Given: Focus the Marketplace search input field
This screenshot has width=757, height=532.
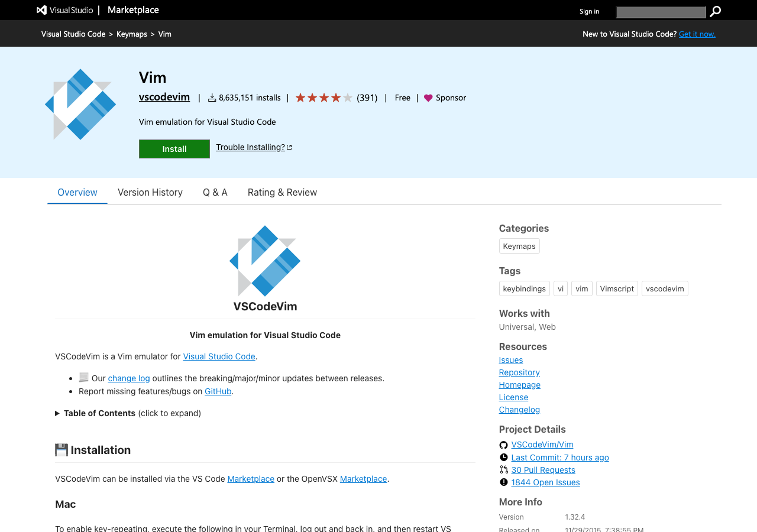Looking at the screenshot, I should pyautogui.click(x=661, y=12).
